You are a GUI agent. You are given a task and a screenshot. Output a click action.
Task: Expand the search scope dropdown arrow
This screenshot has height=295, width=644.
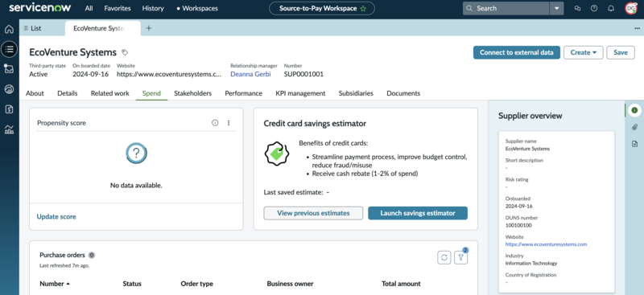coord(556,8)
